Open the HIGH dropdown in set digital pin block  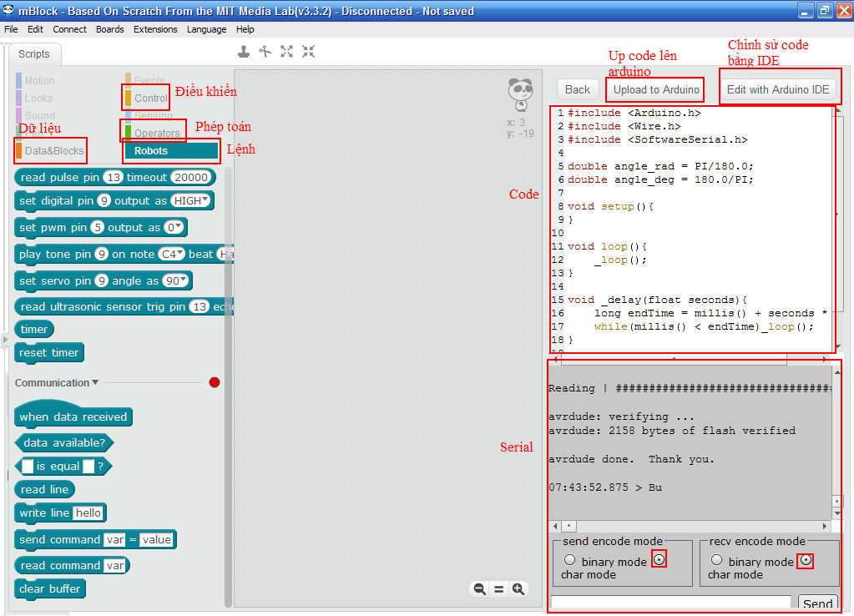pyautogui.click(x=191, y=201)
